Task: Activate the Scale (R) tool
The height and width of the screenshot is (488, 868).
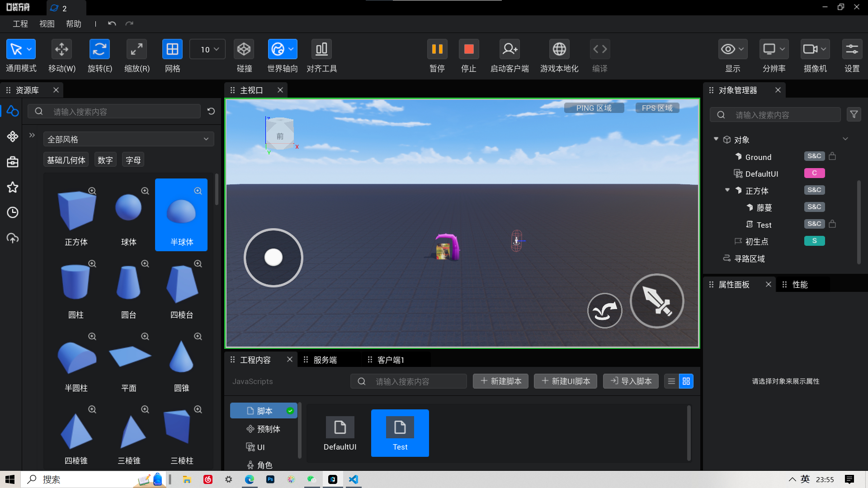Action: [x=137, y=49]
